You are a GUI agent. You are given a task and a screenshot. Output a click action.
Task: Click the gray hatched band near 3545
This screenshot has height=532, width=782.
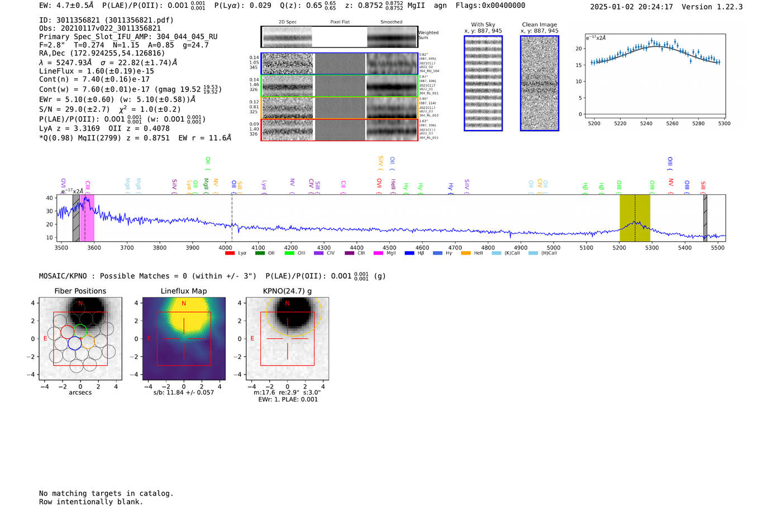[x=76, y=218]
